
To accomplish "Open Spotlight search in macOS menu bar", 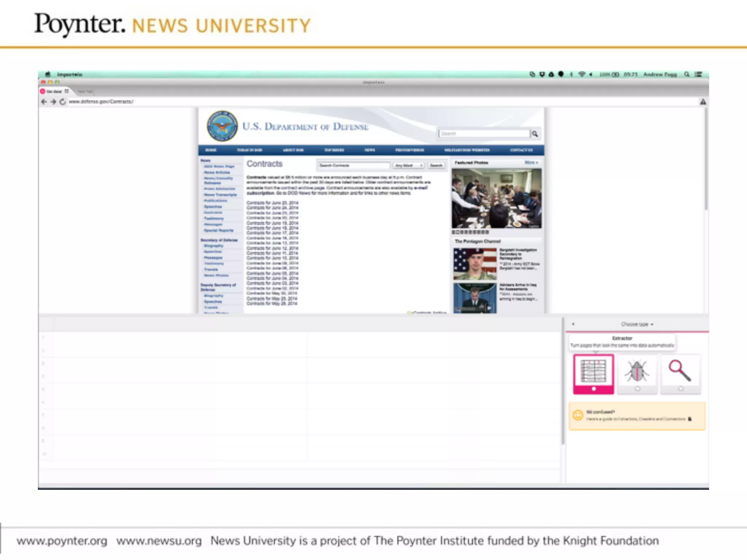I will pos(687,74).
